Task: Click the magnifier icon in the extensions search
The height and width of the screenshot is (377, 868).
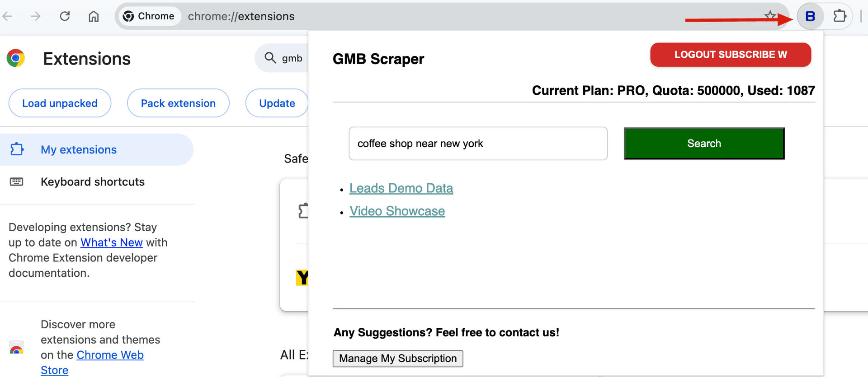Action: coord(270,58)
